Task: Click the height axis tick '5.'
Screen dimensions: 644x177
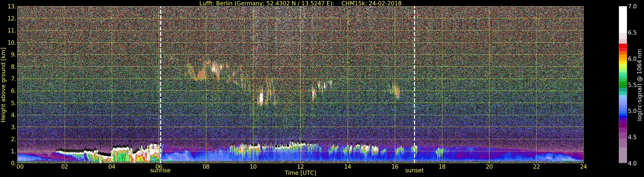Action: [13, 103]
